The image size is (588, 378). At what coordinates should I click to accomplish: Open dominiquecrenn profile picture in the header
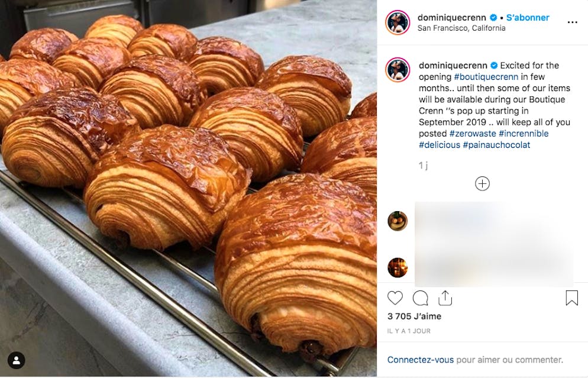coord(398,22)
